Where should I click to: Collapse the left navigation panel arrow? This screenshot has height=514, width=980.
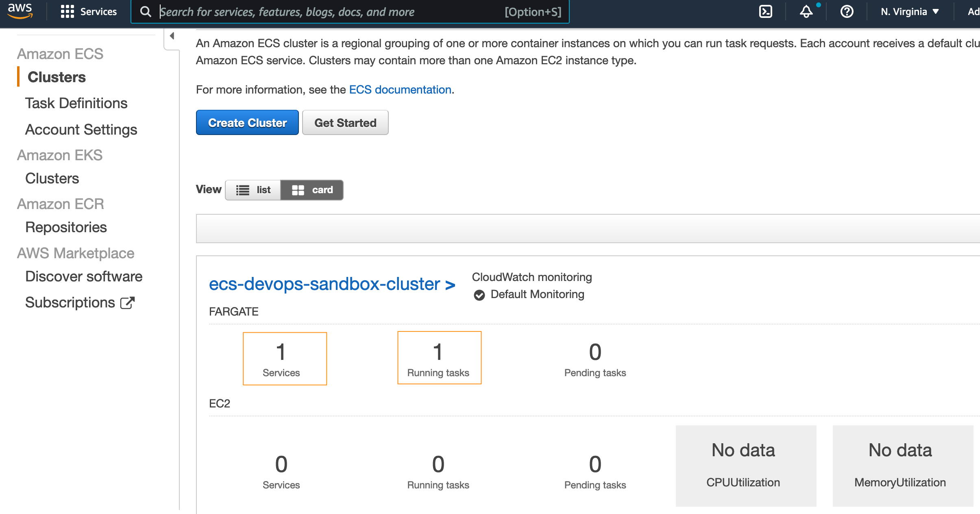click(172, 36)
